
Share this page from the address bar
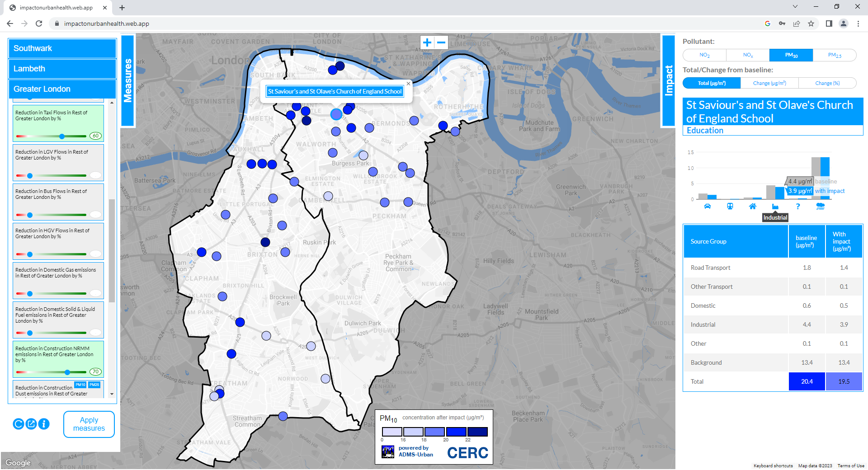point(797,23)
